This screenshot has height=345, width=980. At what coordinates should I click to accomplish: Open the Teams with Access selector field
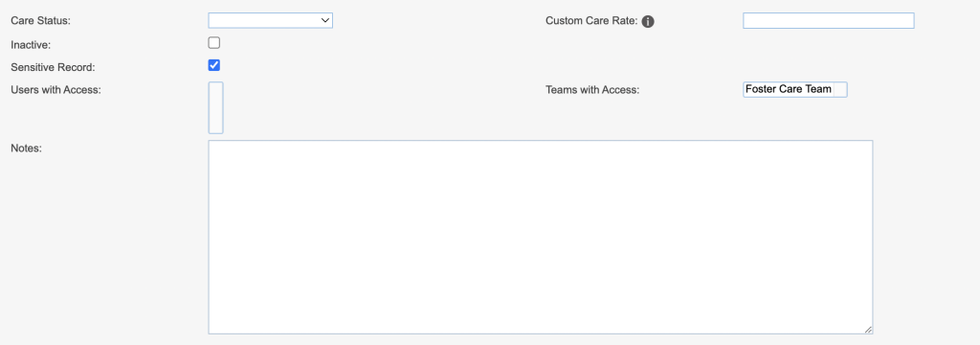click(x=795, y=89)
